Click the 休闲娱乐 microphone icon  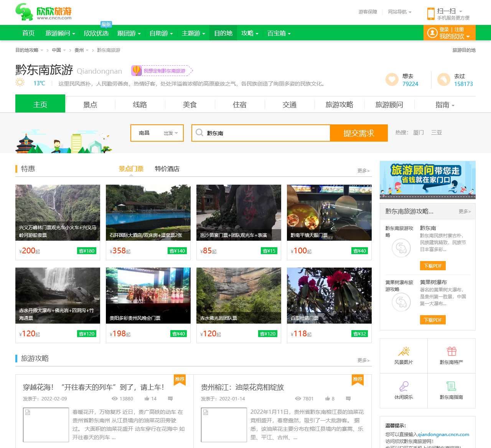click(403, 386)
